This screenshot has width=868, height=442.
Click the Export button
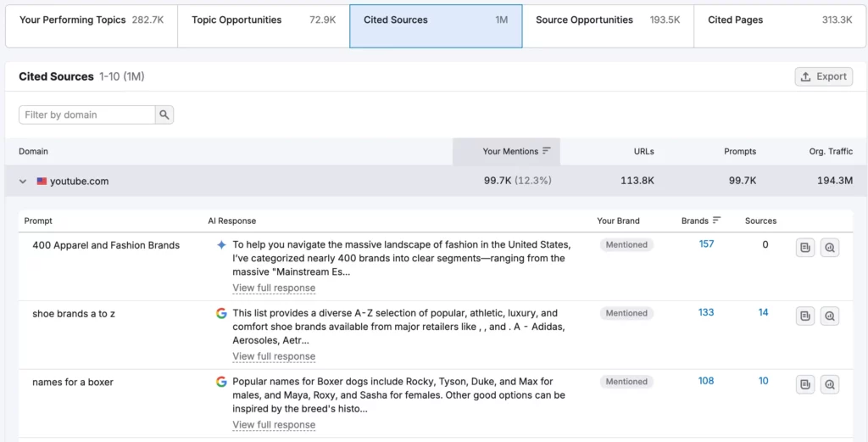coord(824,76)
